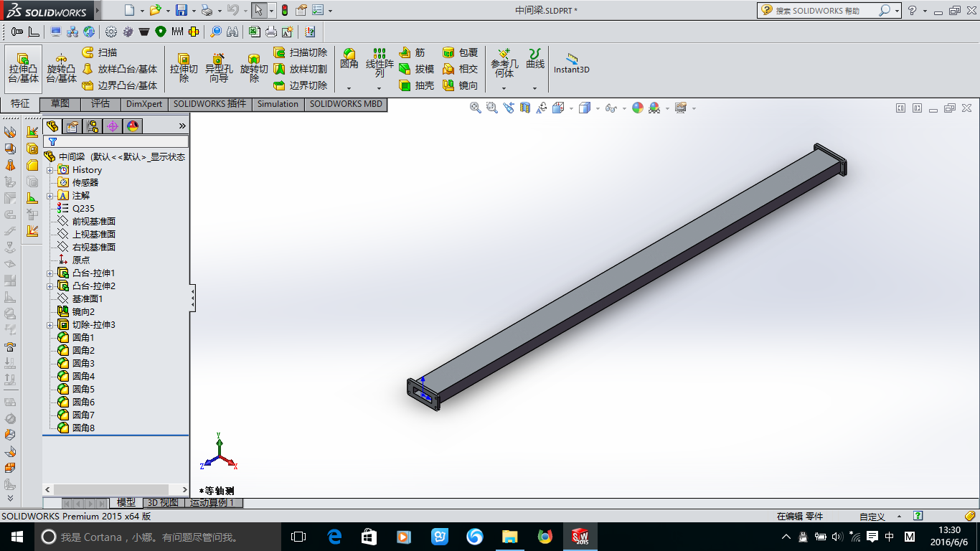Select the 抽壳 shell tool

(x=417, y=85)
